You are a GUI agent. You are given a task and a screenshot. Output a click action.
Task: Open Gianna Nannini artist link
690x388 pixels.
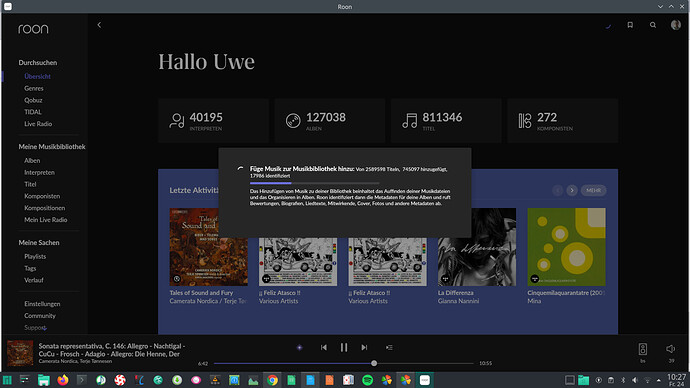[459, 301]
